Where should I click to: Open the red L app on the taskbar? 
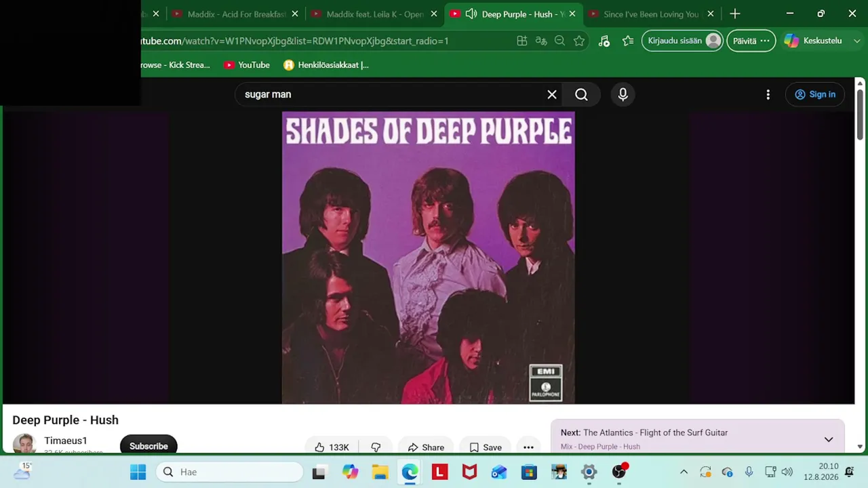(x=439, y=472)
